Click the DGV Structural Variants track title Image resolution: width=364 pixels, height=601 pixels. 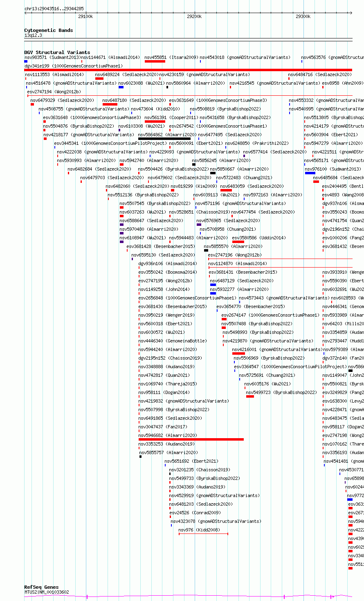[57, 52]
